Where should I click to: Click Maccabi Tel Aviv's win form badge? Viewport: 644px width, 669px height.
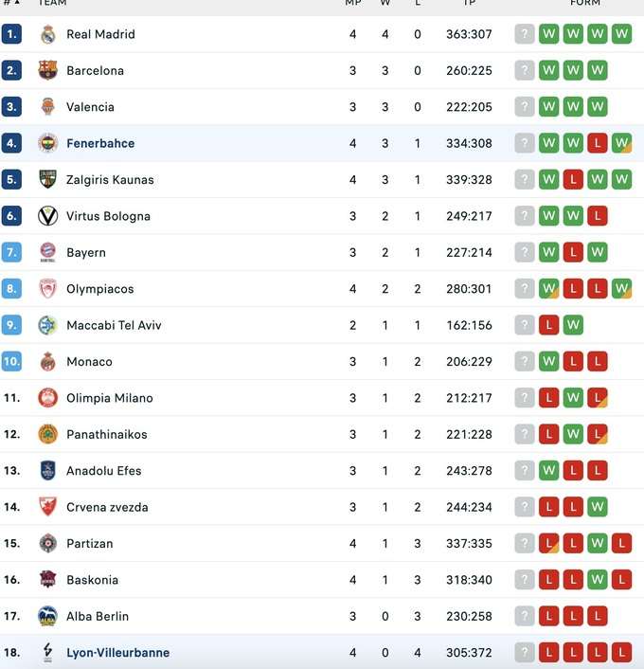(x=573, y=325)
